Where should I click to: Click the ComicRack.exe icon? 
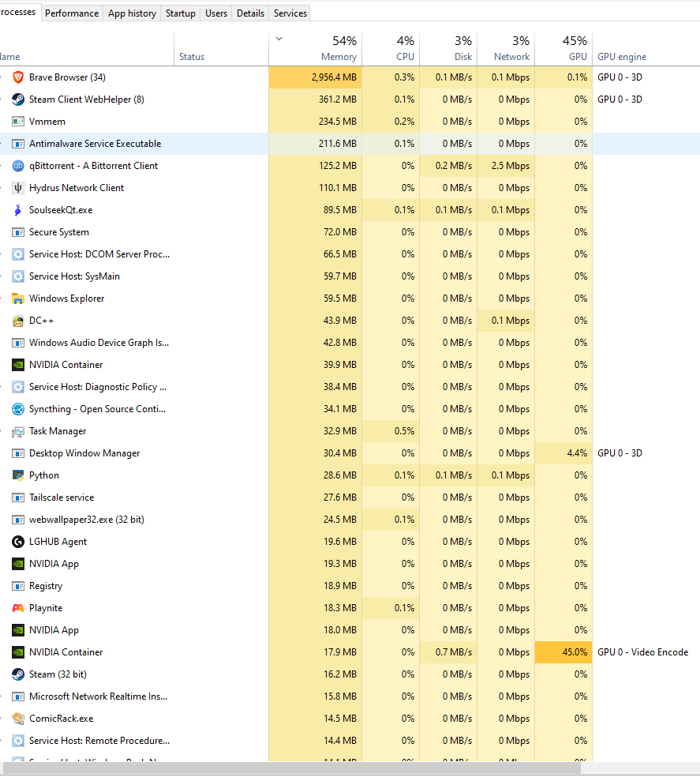pos(18,719)
